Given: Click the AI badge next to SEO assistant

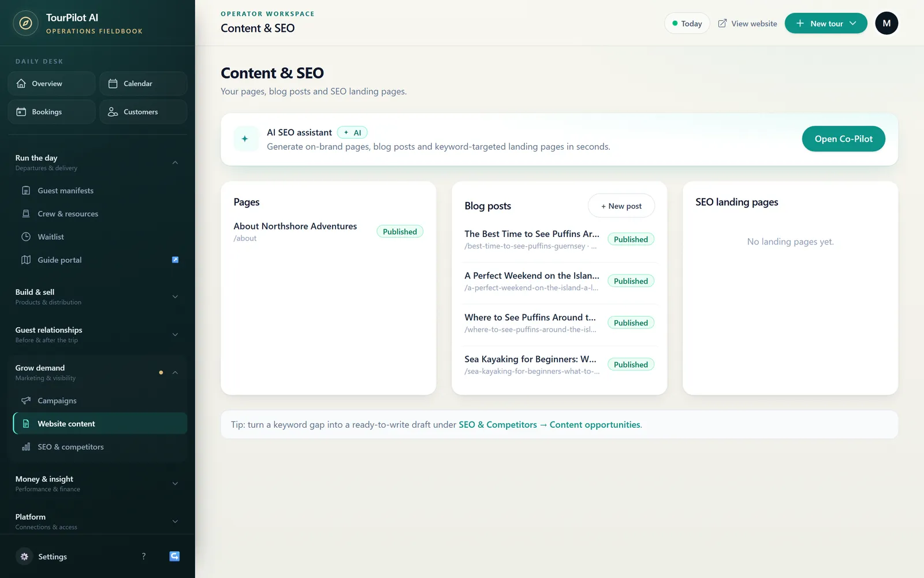Looking at the screenshot, I should pyautogui.click(x=352, y=132).
